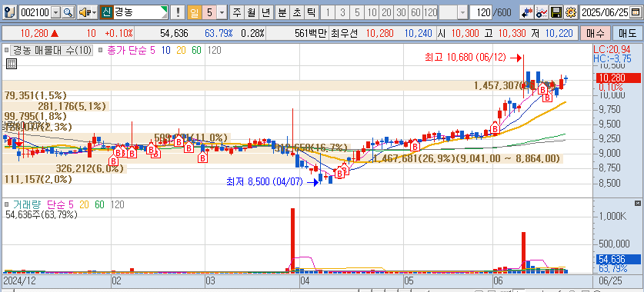Open green corner dropdown in 경농 name box

[x=164, y=10]
